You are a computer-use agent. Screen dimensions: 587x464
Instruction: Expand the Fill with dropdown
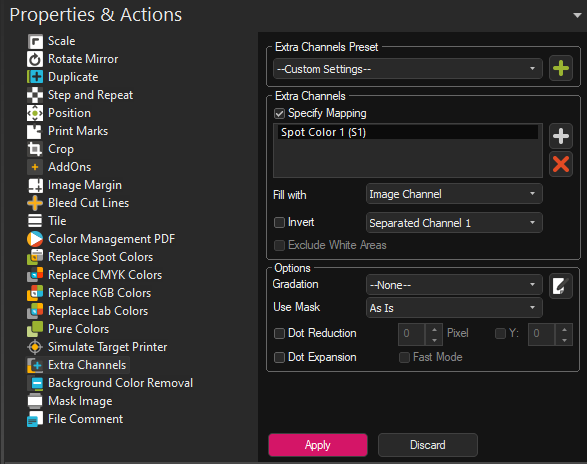coord(454,194)
